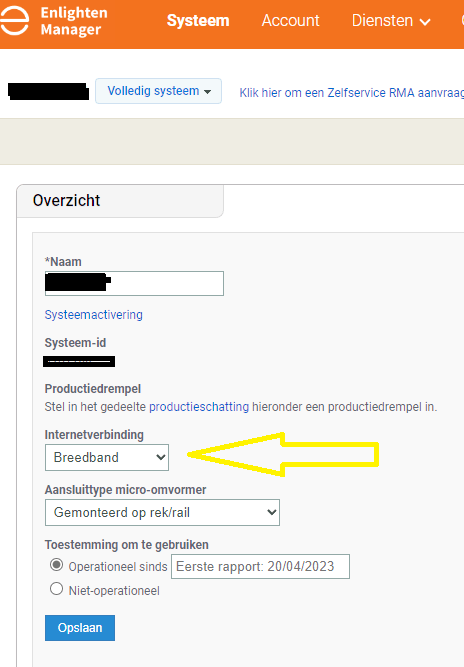The image size is (464, 667).
Task: Open the Volledig systeem dropdown
Action: point(158,91)
